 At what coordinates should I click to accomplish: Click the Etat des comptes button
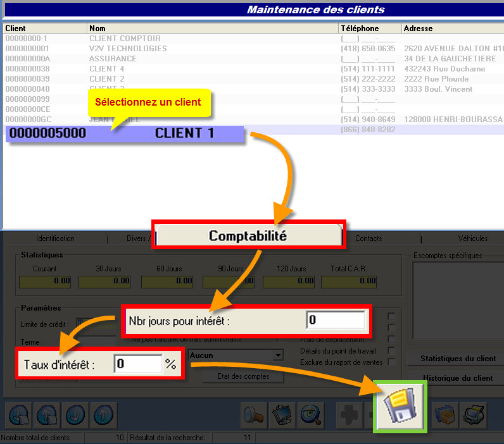point(243,376)
